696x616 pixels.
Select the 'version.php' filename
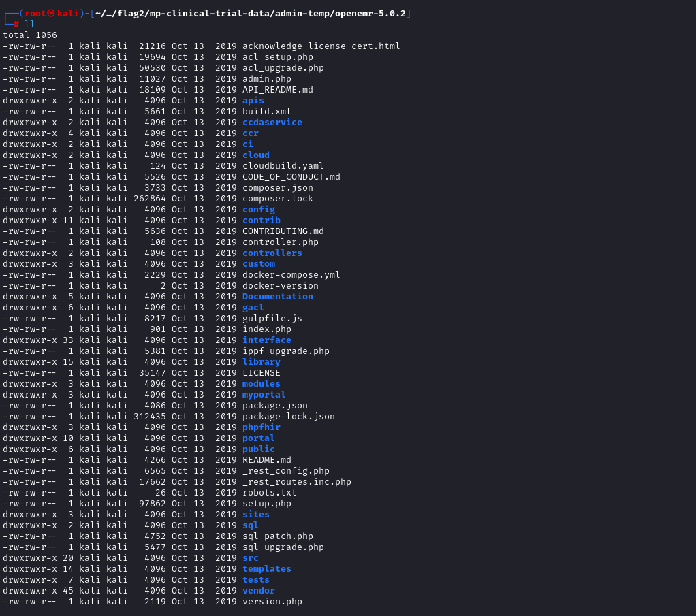(272, 602)
